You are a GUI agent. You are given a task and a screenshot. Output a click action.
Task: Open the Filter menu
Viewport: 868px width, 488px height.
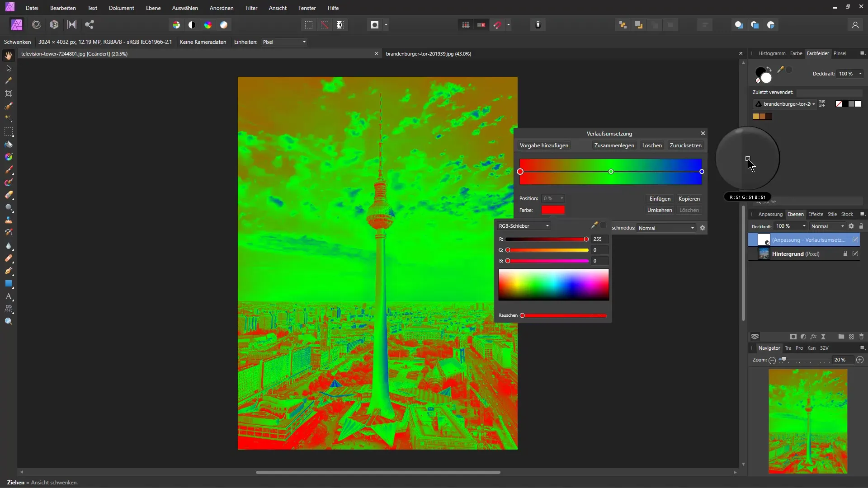pos(251,8)
